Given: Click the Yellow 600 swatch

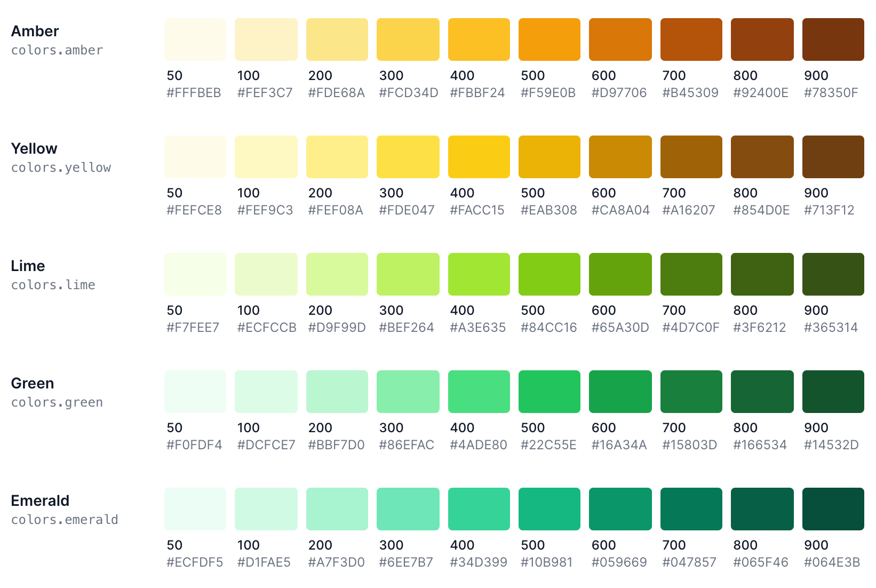Looking at the screenshot, I should pyautogui.click(x=620, y=157).
